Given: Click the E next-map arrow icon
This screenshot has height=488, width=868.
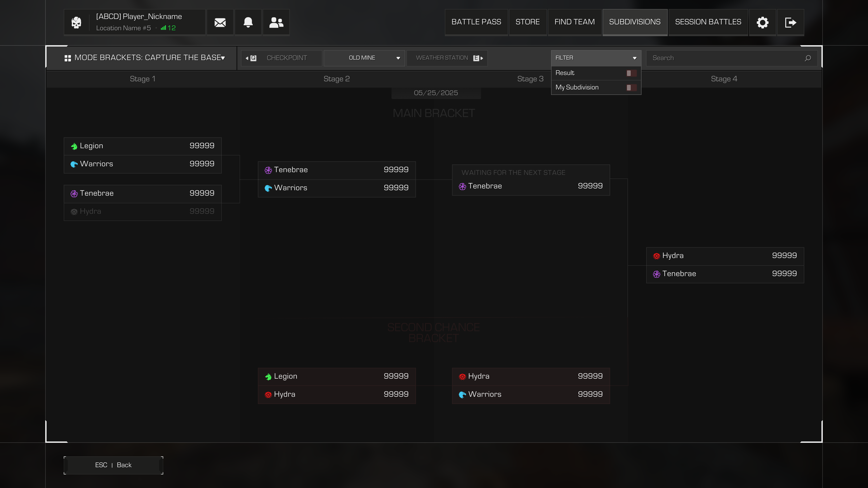Looking at the screenshot, I should (478, 58).
